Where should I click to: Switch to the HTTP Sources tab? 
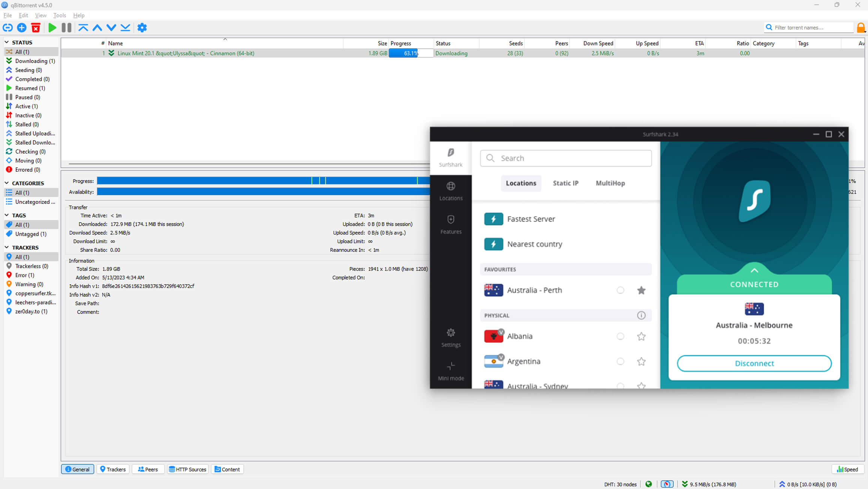[187, 469]
